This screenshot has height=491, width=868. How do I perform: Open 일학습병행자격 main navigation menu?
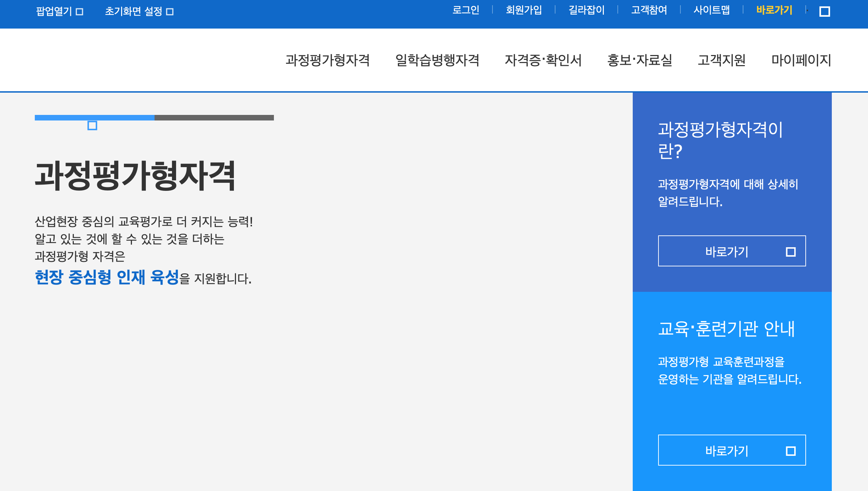(437, 60)
